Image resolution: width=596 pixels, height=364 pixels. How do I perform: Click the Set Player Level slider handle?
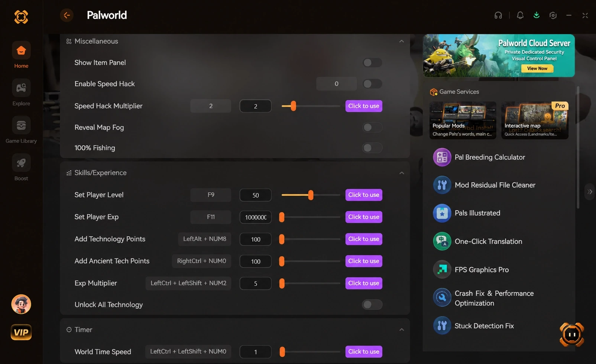point(311,195)
